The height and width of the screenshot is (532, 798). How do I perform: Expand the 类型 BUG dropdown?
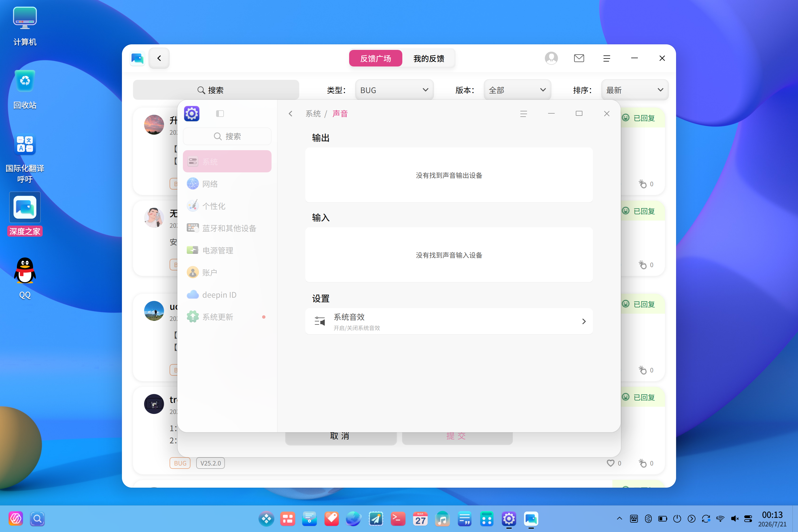(x=394, y=90)
